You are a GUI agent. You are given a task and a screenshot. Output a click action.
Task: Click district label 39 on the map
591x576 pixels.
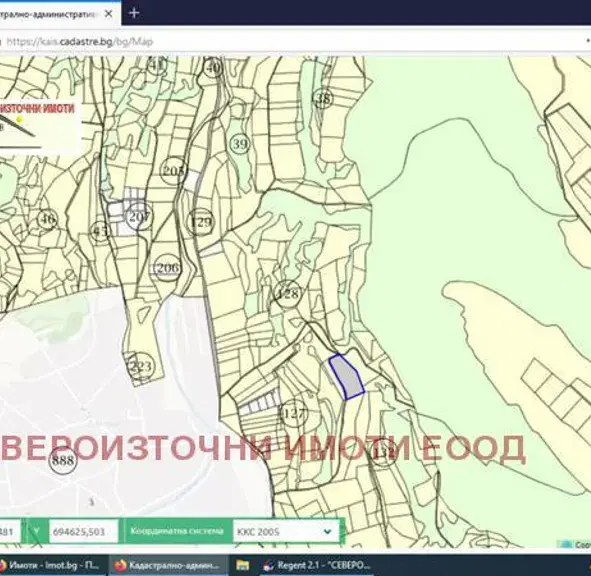[240, 144]
